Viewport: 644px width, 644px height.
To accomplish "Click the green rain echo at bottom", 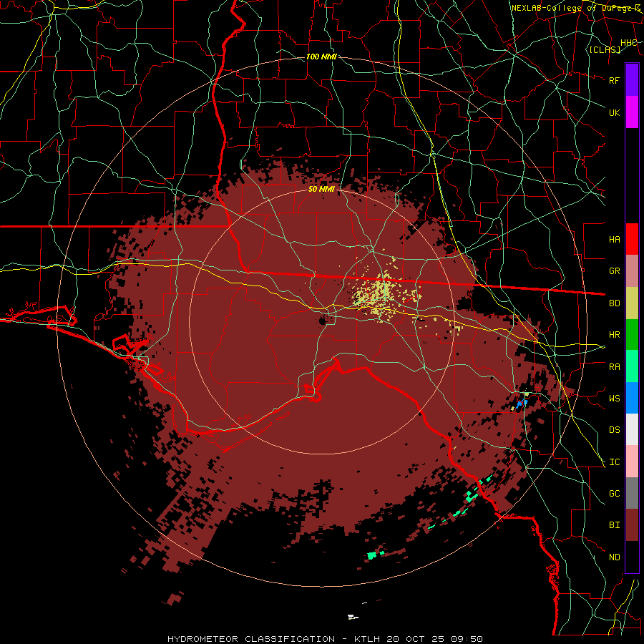I will [374, 555].
